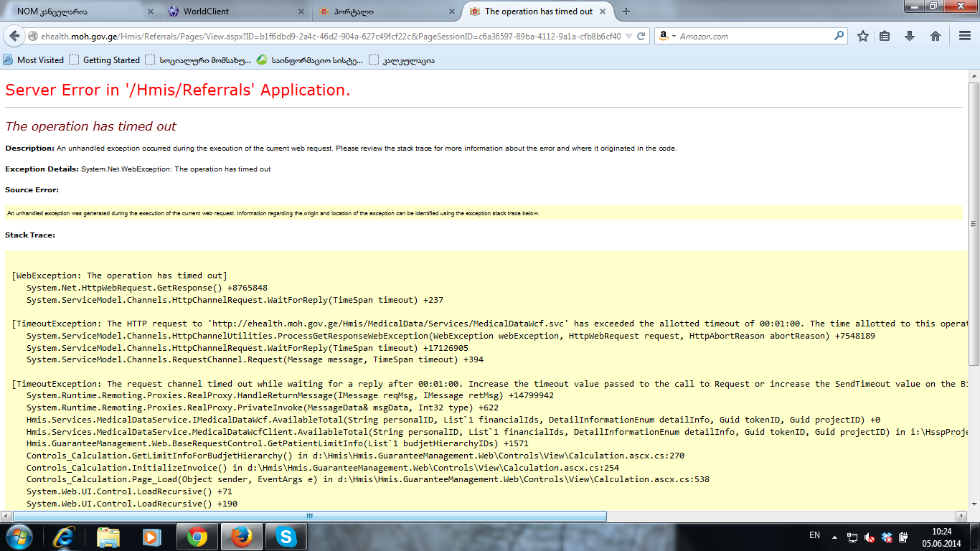Open the Firefox hamburger menu

(965, 36)
